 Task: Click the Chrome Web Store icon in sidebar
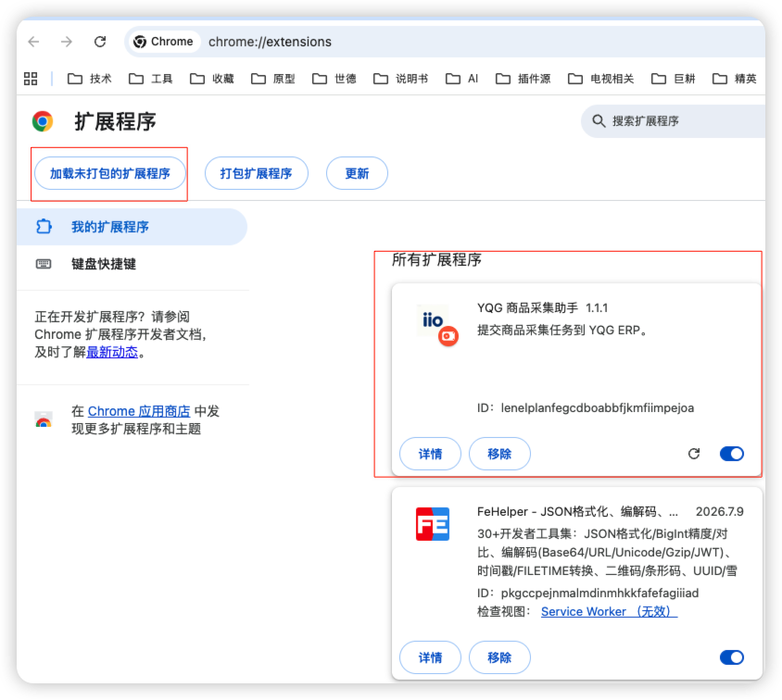click(x=44, y=419)
